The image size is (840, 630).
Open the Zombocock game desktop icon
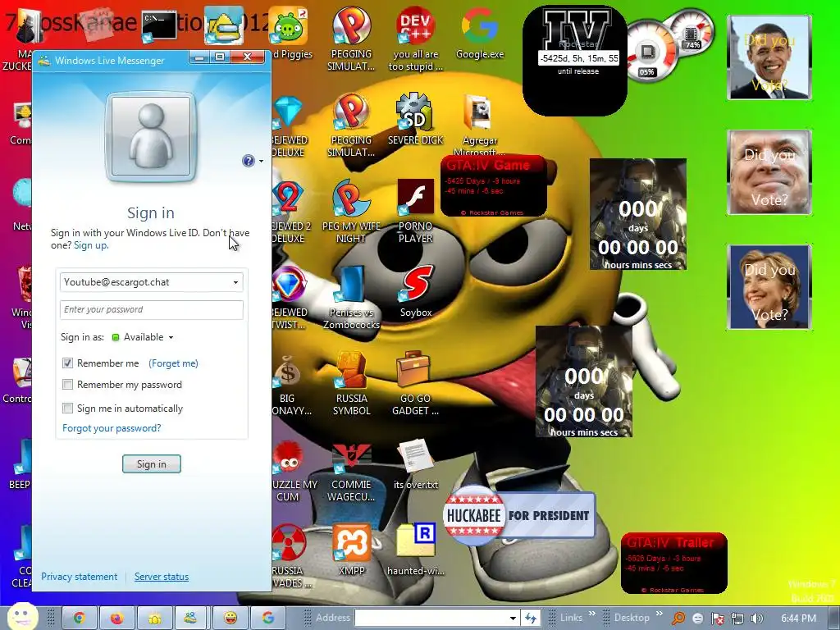351,297
